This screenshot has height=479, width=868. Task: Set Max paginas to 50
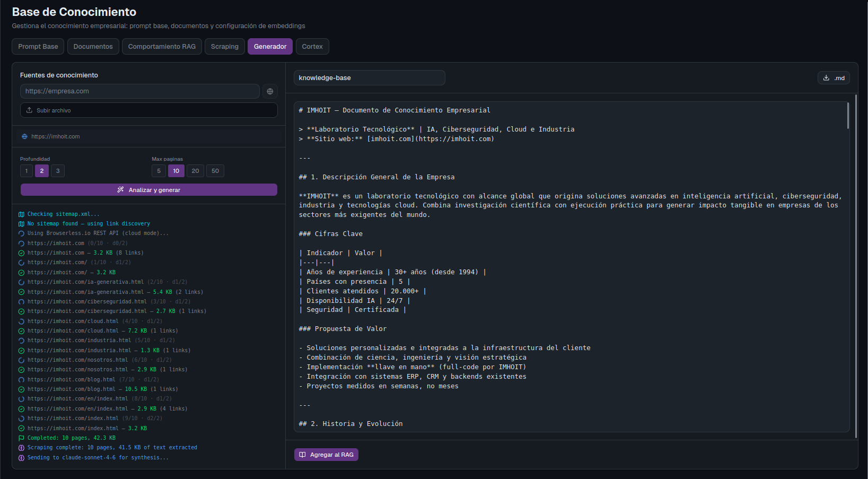pyautogui.click(x=215, y=171)
